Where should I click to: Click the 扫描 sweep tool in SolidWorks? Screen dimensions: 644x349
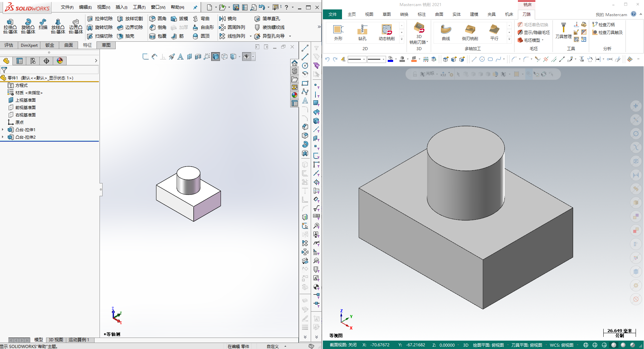tap(43, 25)
